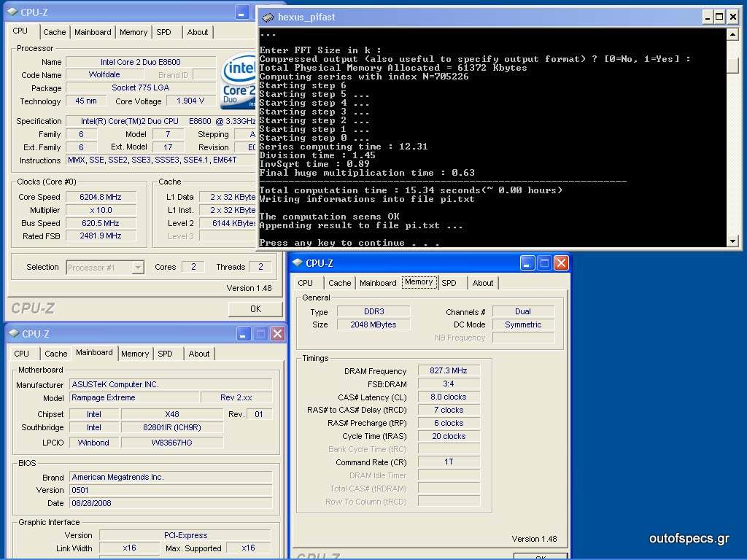Click the "Total computation time : 15.34 seconds" console line
Image resolution: width=747 pixels, height=560 pixels.
click(x=411, y=190)
